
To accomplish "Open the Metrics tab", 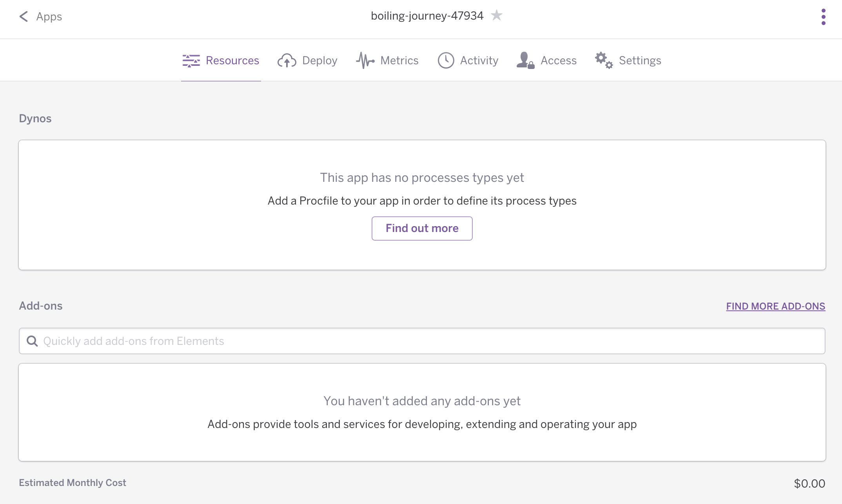I will tap(399, 61).
